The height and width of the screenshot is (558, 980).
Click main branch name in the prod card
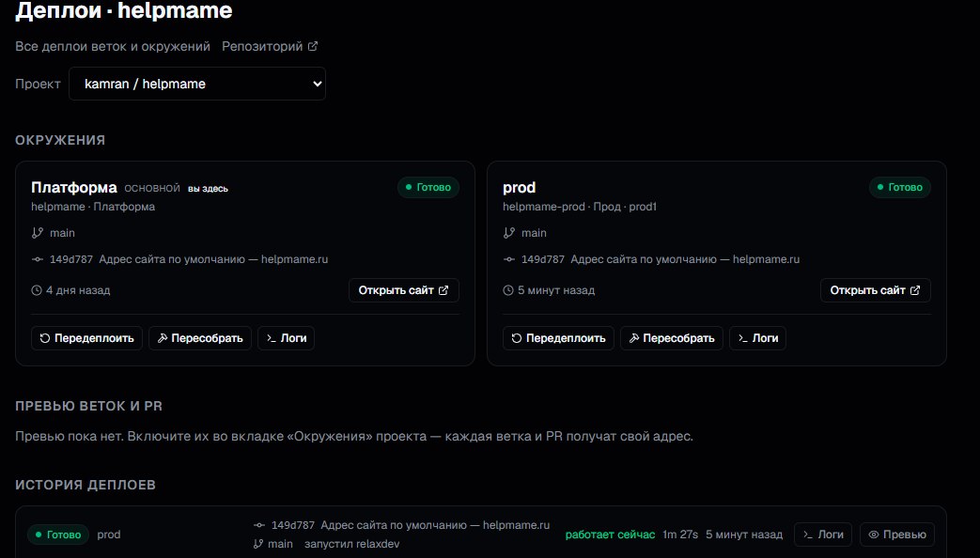[535, 233]
